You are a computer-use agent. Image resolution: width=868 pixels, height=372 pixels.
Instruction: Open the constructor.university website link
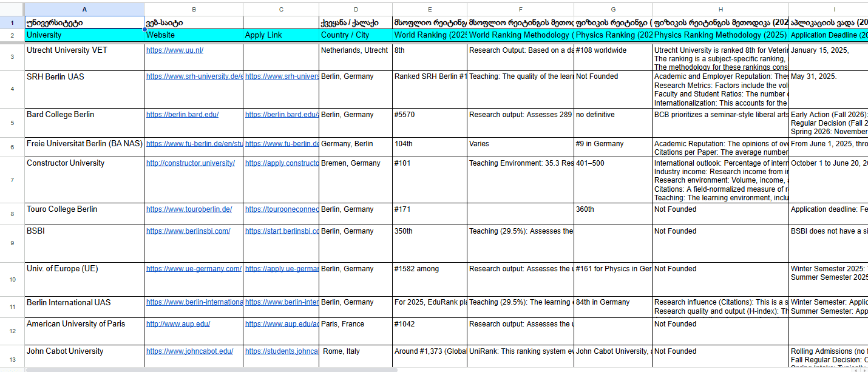(191, 163)
